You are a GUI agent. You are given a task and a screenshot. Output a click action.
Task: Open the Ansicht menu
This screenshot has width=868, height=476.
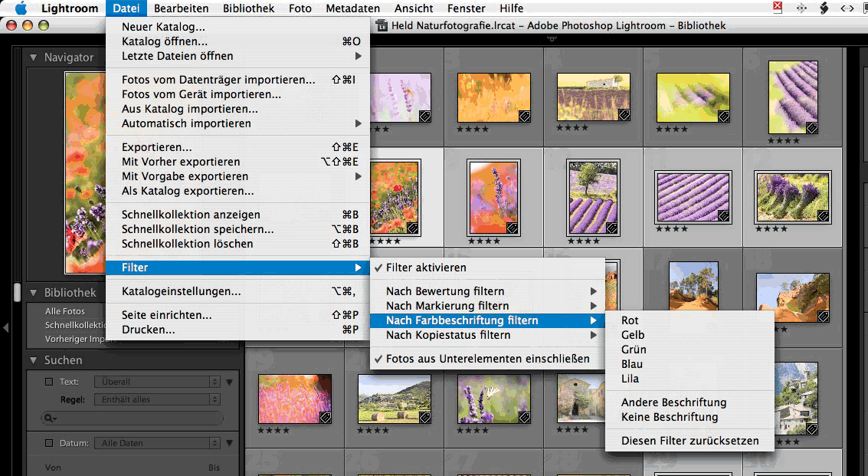pyautogui.click(x=414, y=8)
